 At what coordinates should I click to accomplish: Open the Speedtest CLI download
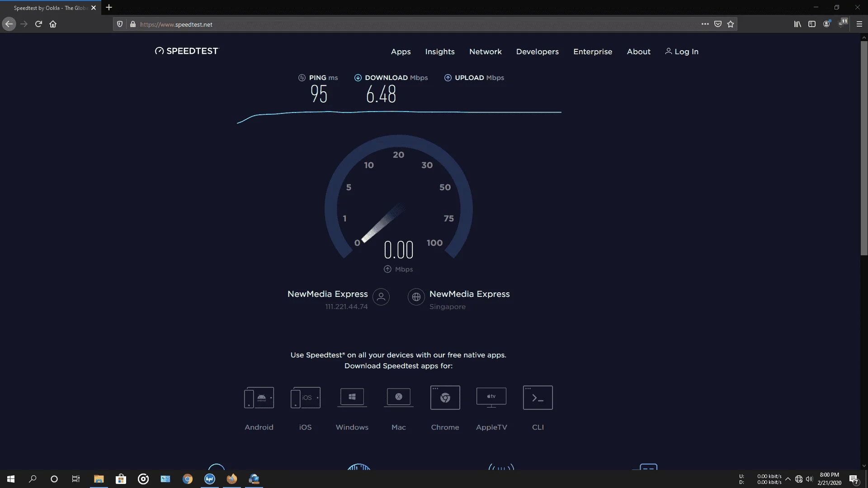(538, 408)
